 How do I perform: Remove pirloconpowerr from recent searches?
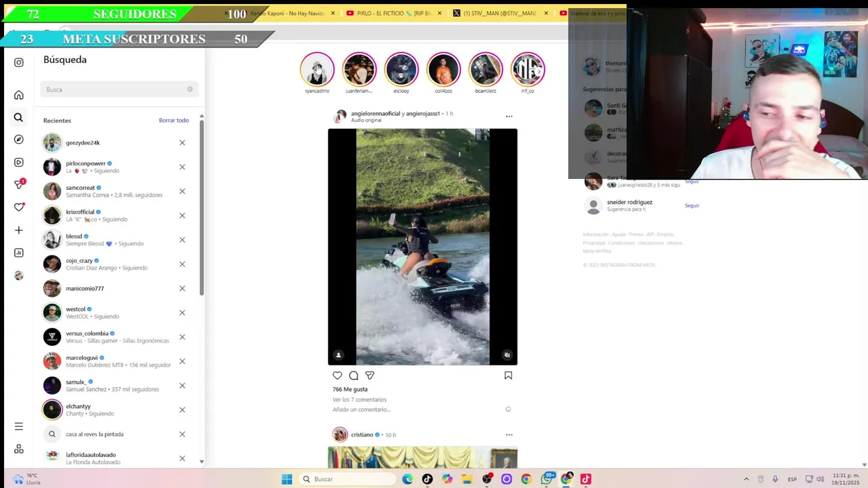(x=182, y=167)
